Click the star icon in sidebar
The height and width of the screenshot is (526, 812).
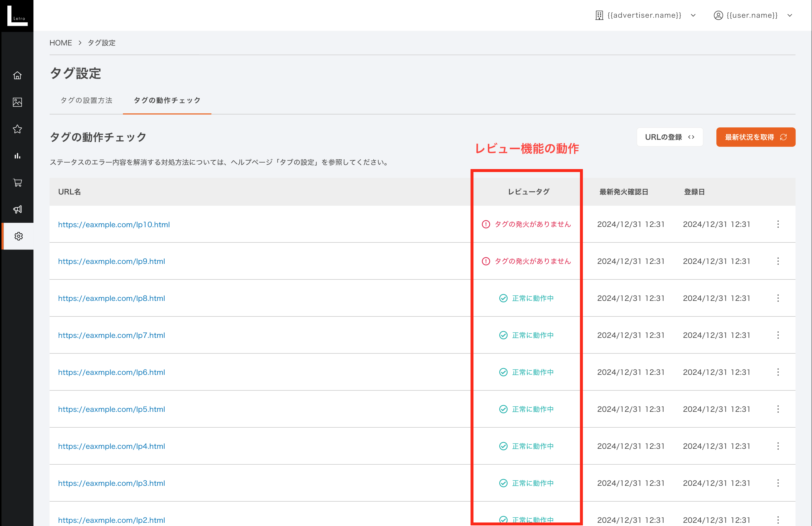click(x=17, y=129)
